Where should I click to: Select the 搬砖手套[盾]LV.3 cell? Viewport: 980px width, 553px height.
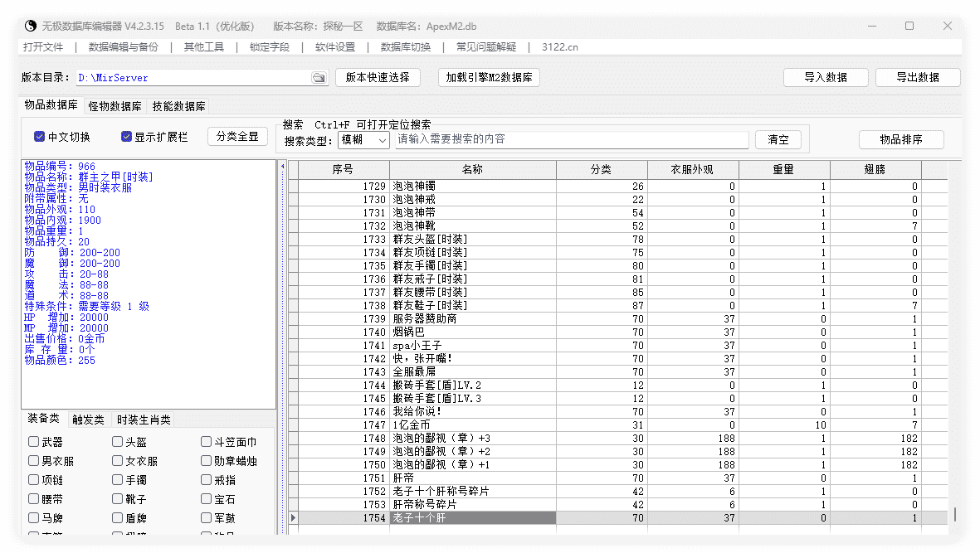472,398
